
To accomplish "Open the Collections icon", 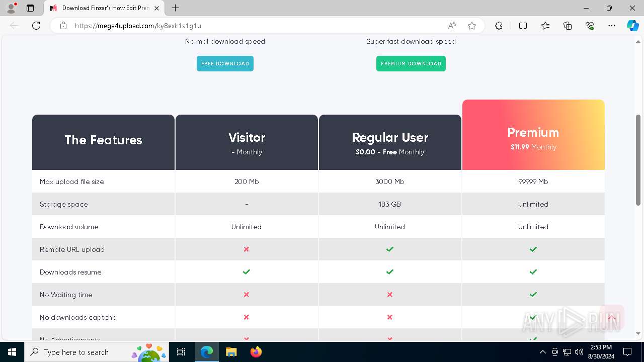I will pyautogui.click(x=568, y=26).
